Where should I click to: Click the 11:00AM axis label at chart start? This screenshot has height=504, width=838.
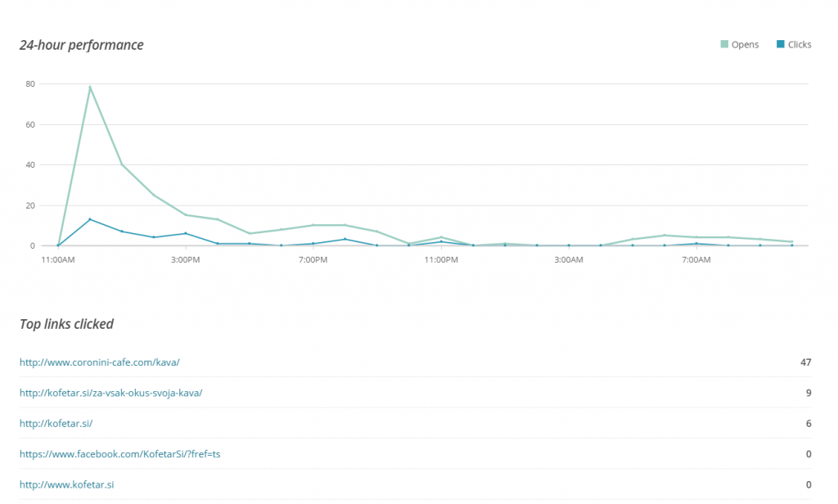click(x=58, y=260)
